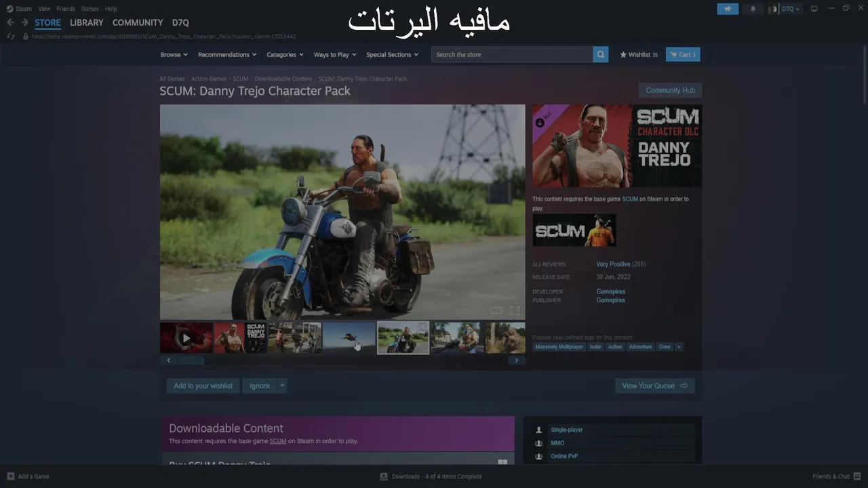Select the motorcycle thumbnail currently highlighted
Screen dimensions: 868x488
[x=403, y=338]
